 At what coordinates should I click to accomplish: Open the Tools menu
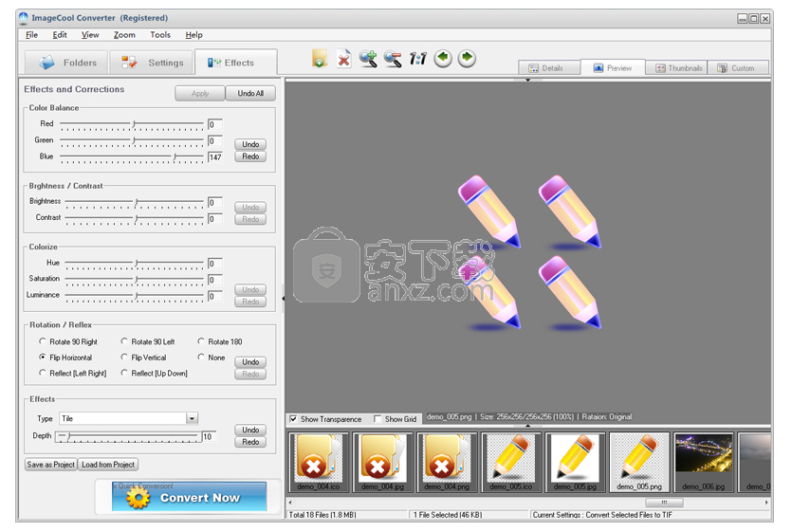pyautogui.click(x=160, y=35)
